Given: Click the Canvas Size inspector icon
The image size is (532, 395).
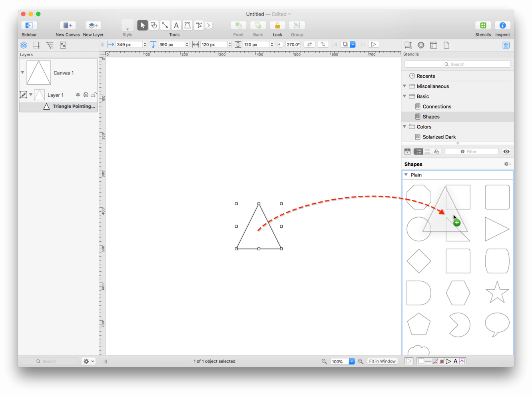Looking at the screenshot, I should point(408,44).
